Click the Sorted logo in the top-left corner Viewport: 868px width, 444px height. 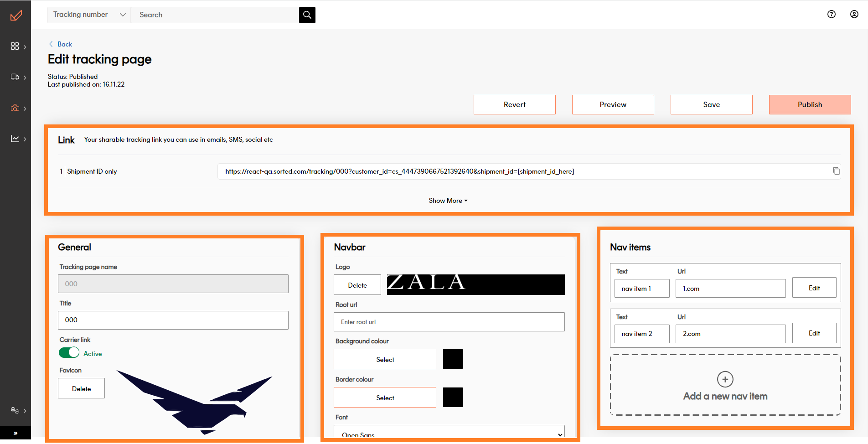[15, 15]
